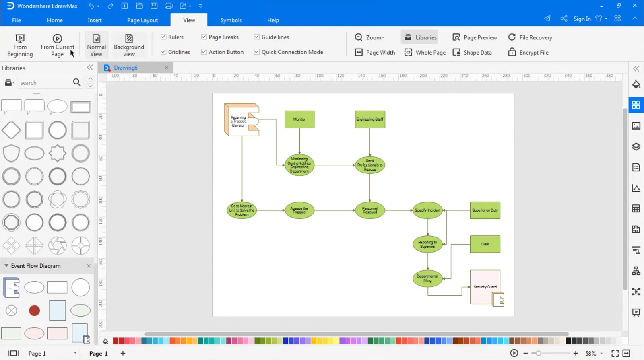The height and width of the screenshot is (360, 644).
Task: Open the Layers panel in right sidebar
Action: tap(636, 147)
